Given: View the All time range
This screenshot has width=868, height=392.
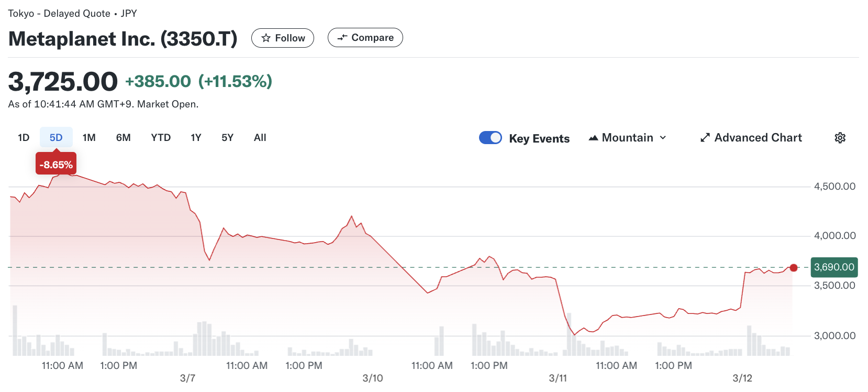Looking at the screenshot, I should pyautogui.click(x=260, y=138).
